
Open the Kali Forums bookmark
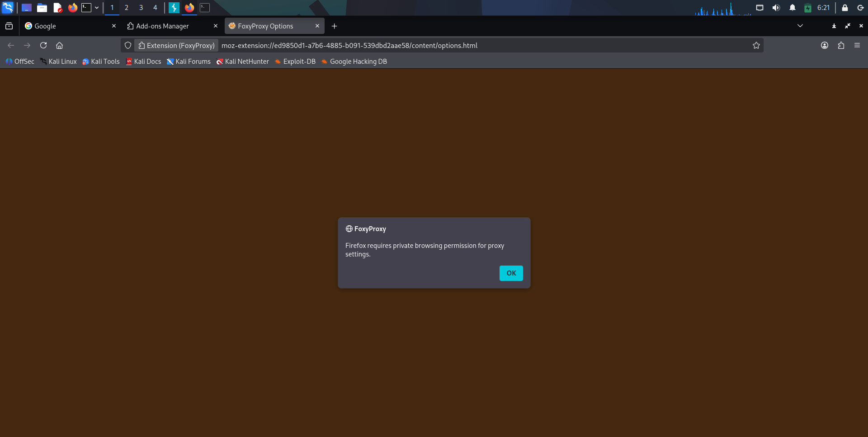click(x=189, y=62)
